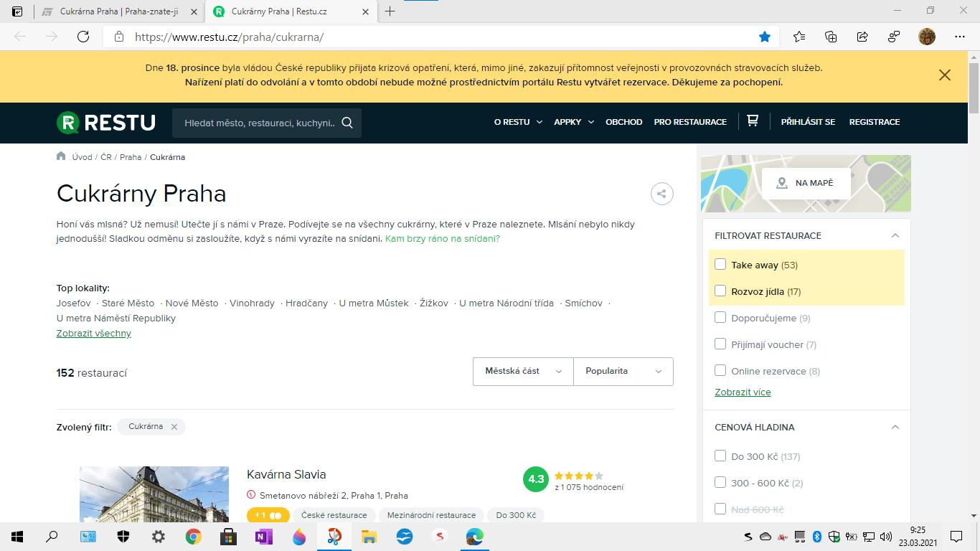Viewport: 980px width, 551px height.
Task: Open Settings gear in the taskbar
Action: (158, 536)
